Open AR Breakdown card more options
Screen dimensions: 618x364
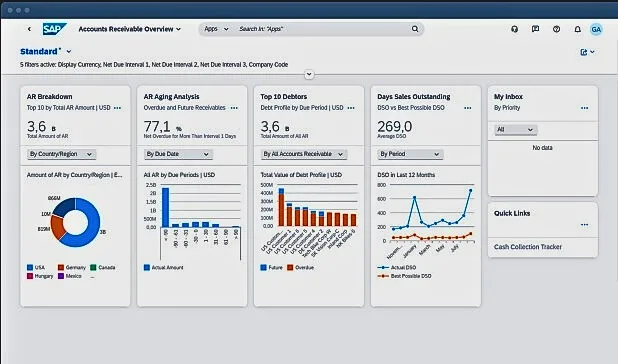tap(117, 108)
